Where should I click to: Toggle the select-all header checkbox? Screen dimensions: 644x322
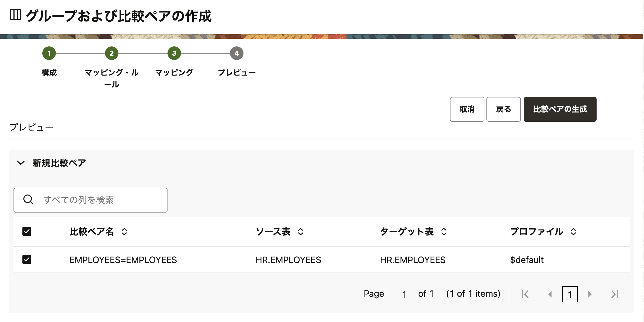27,231
